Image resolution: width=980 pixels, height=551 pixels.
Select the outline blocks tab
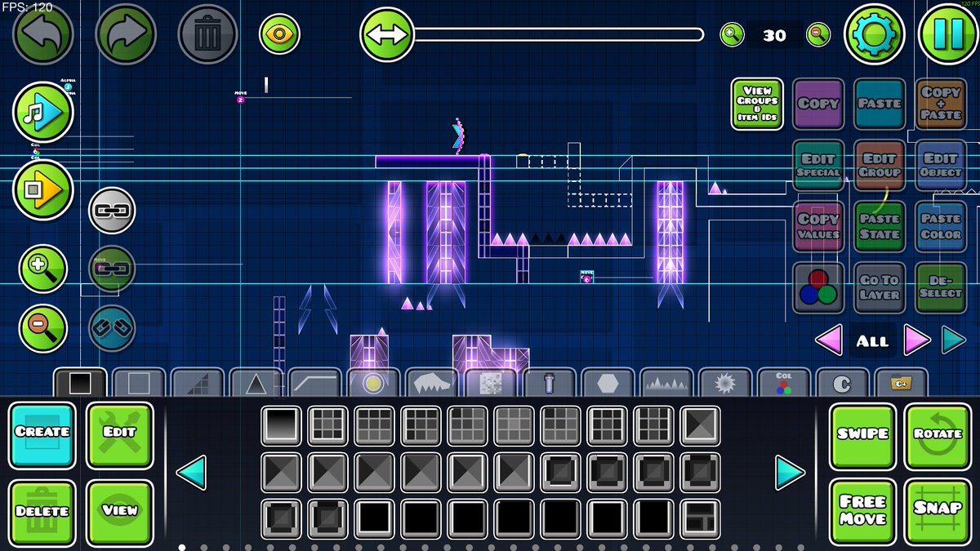point(139,382)
